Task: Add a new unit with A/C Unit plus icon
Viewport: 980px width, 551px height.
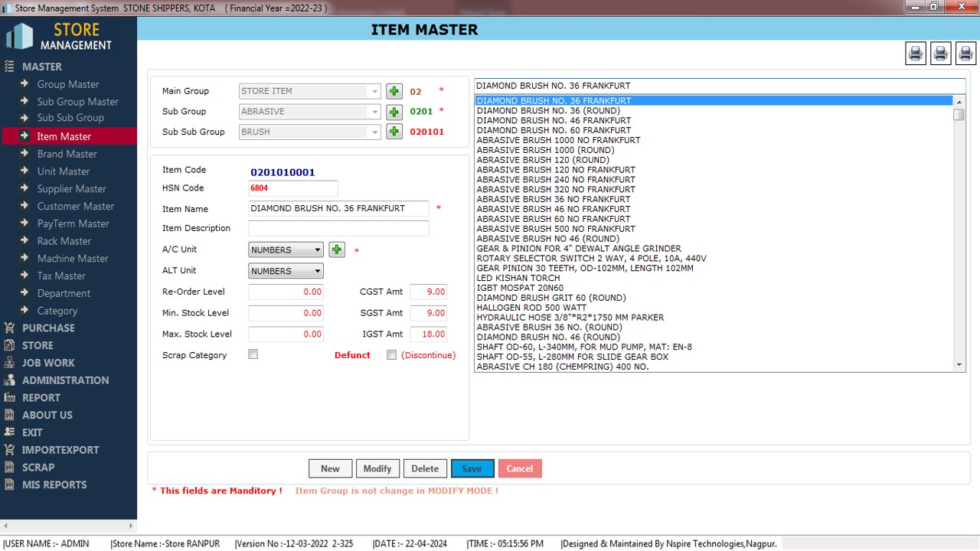Action: pyautogui.click(x=336, y=249)
